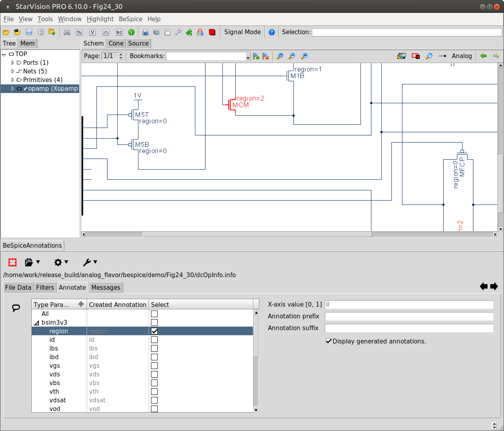Click the Signal Mode button
The width and height of the screenshot is (504, 431).
tap(242, 32)
